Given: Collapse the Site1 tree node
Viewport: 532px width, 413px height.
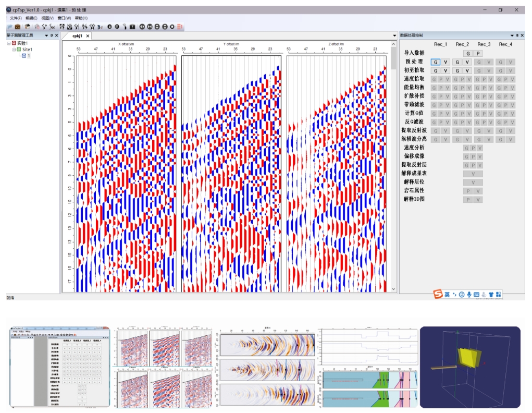Looking at the screenshot, I should coord(14,50).
